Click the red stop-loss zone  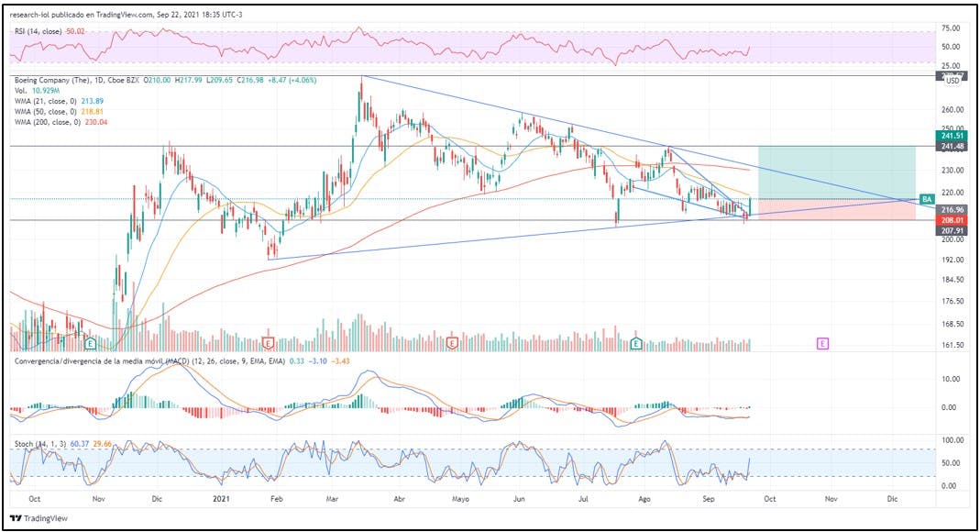836,209
